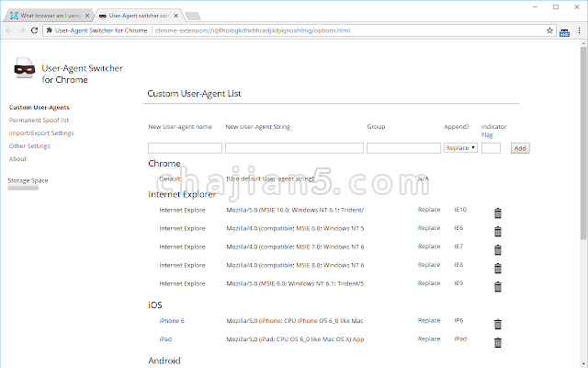Open a new tab
The image size is (588, 368).
coord(193,17)
